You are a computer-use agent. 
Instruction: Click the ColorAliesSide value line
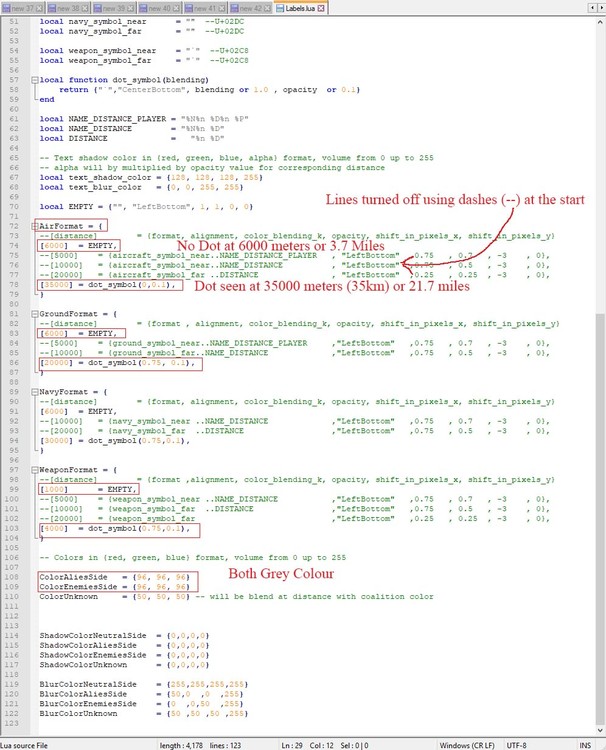115,577
